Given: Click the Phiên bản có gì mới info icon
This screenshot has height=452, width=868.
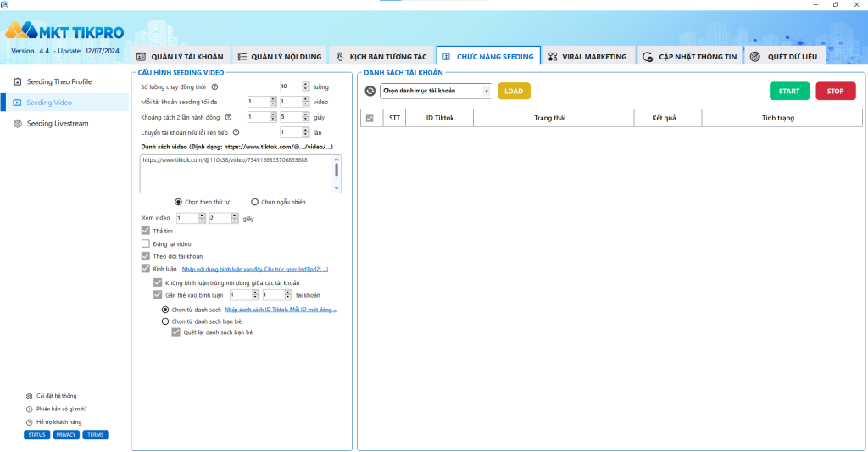Looking at the screenshot, I should tap(30, 410).
